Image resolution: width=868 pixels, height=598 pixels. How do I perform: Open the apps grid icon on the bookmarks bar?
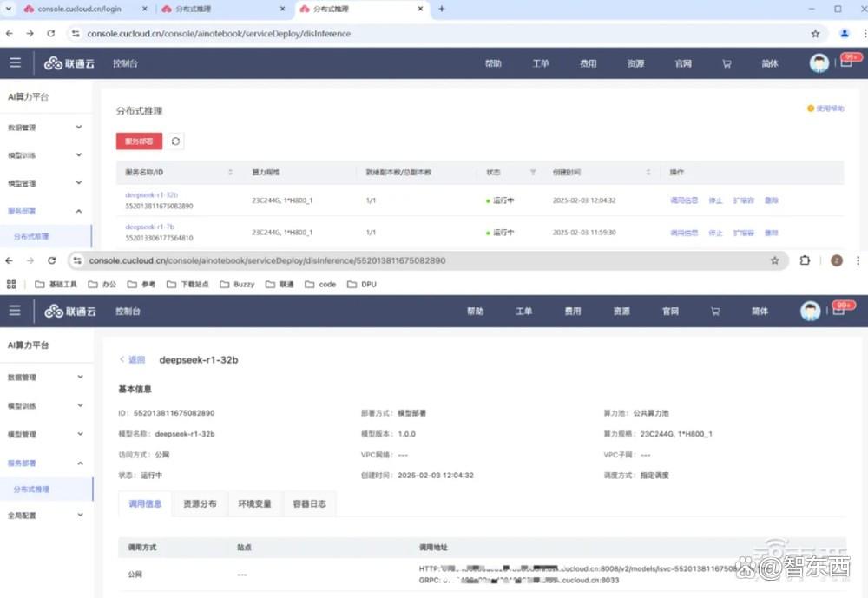11,284
